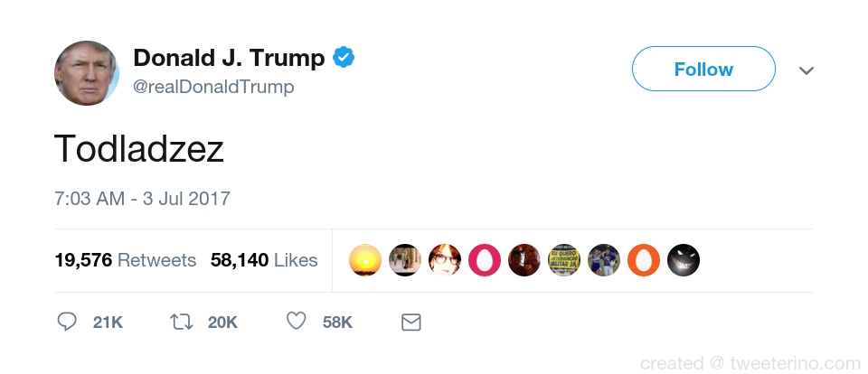View the 58,140 Likes list

[264, 260]
